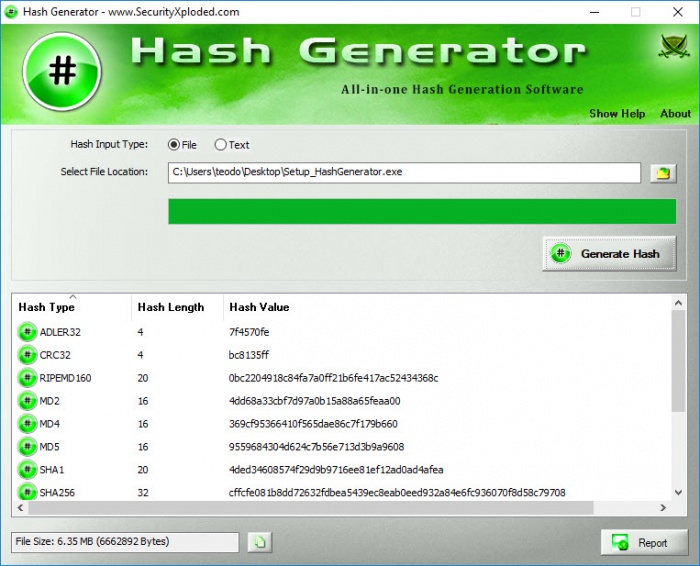Open Show Help link
700x566 pixels.
[x=617, y=114]
